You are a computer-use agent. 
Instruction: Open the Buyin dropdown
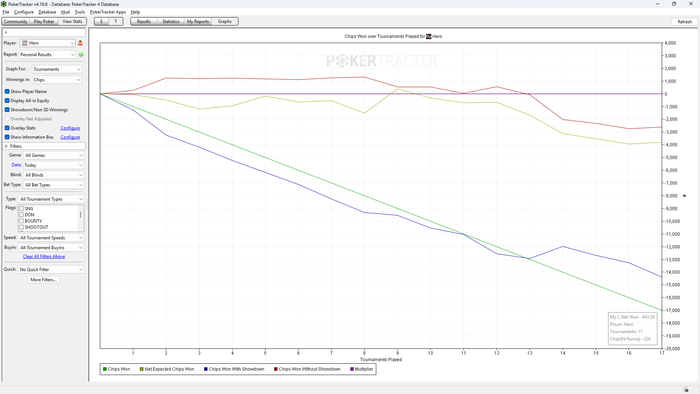pyautogui.click(x=51, y=248)
